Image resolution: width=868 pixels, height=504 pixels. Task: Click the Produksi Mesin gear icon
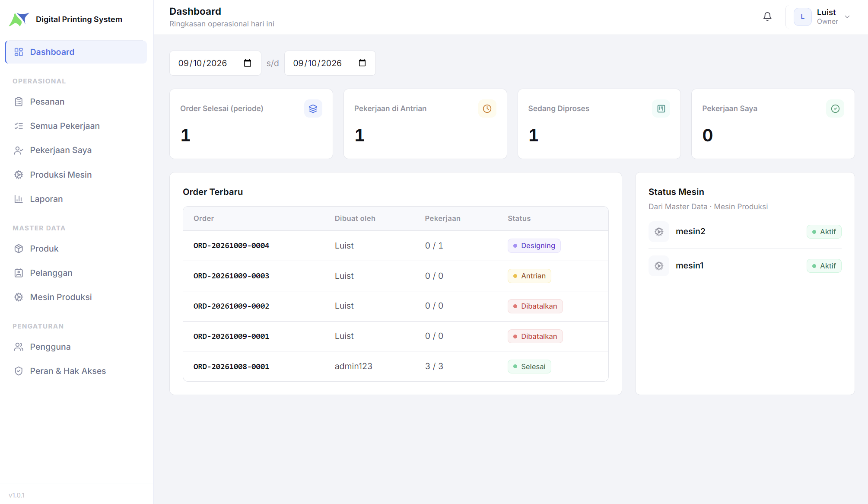click(x=19, y=175)
